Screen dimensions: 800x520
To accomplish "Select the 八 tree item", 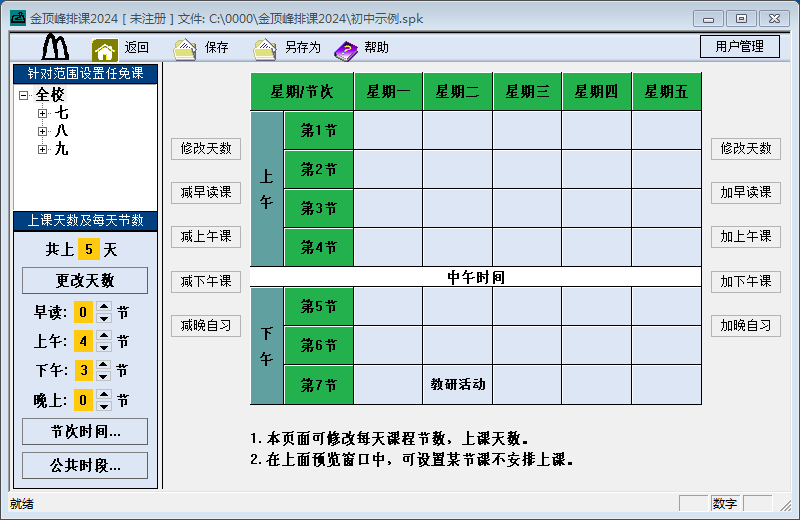I will [x=61, y=131].
